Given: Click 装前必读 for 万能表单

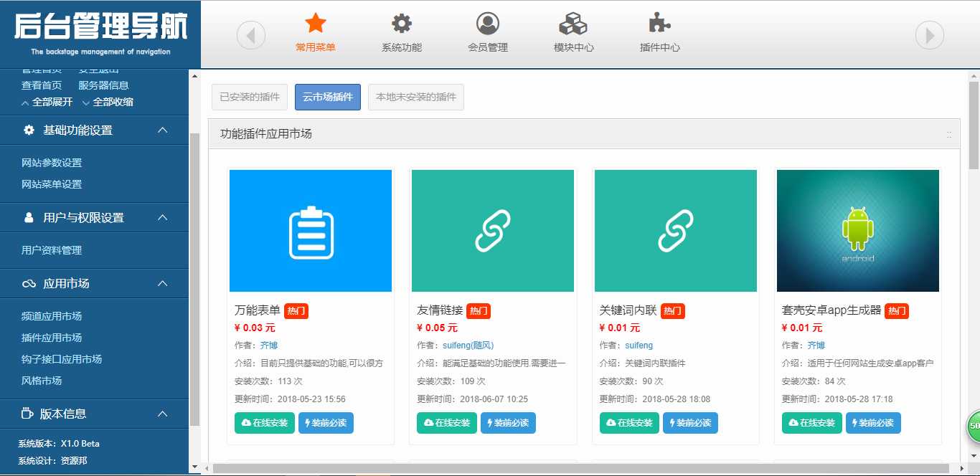Looking at the screenshot, I should tap(326, 423).
